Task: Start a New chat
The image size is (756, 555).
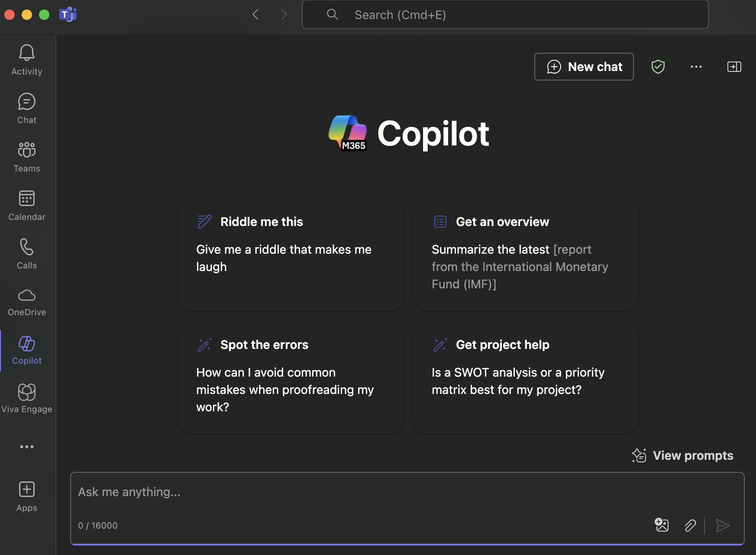Action: [x=584, y=67]
